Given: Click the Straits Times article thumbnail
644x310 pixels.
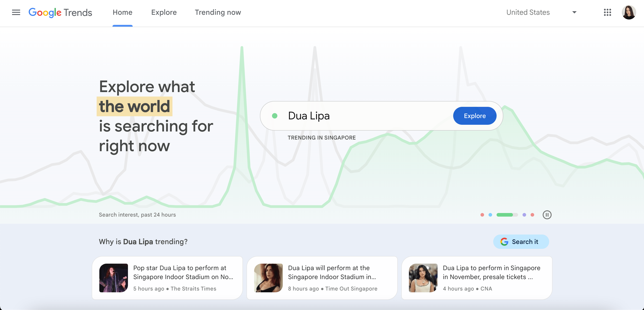Looking at the screenshot, I should pyautogui.click(x=113, y=278).
